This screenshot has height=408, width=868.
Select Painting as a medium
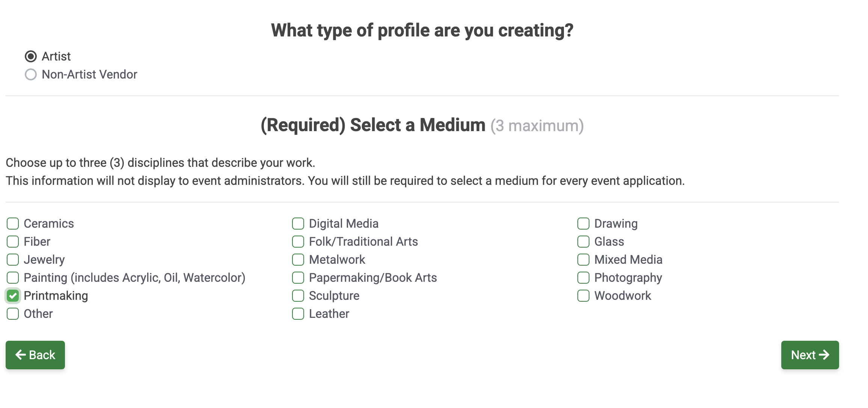pos(12,278)
